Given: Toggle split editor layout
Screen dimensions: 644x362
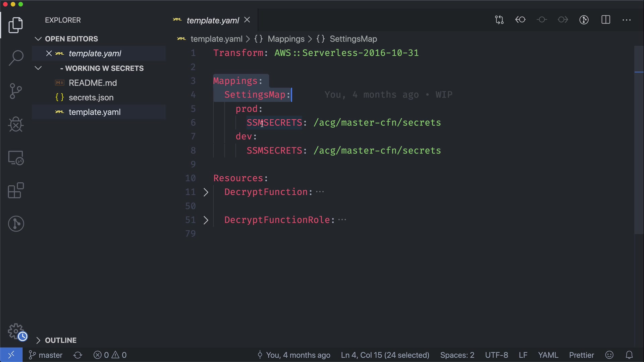Looking at the screenshot, I should tap(606, 20).
